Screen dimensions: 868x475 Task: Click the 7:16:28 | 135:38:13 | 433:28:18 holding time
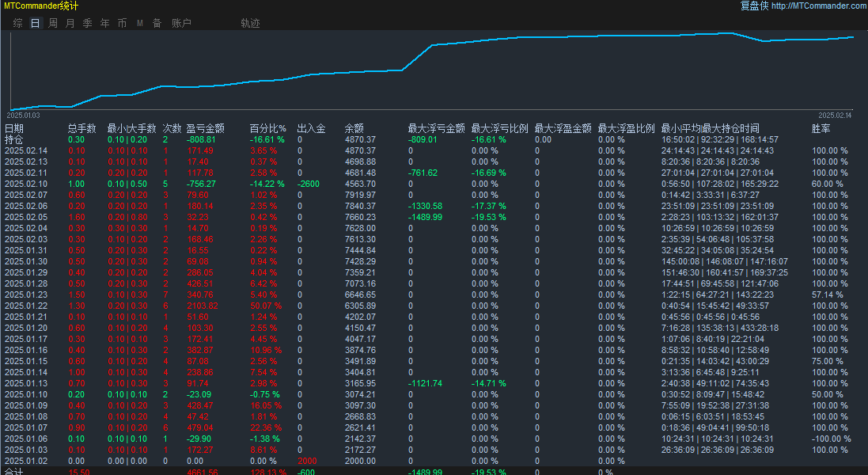click(720, 328)
